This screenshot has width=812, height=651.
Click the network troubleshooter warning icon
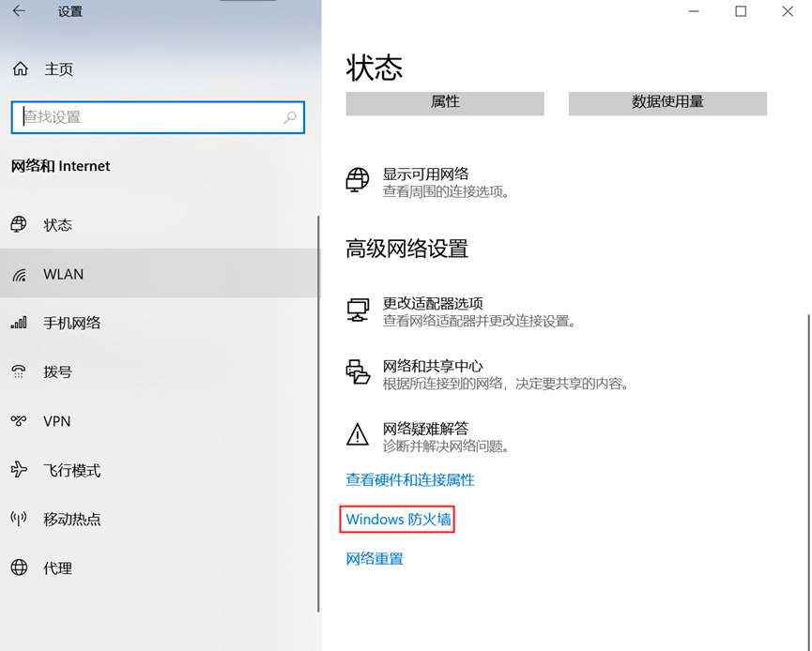click(x=358, y=434)
